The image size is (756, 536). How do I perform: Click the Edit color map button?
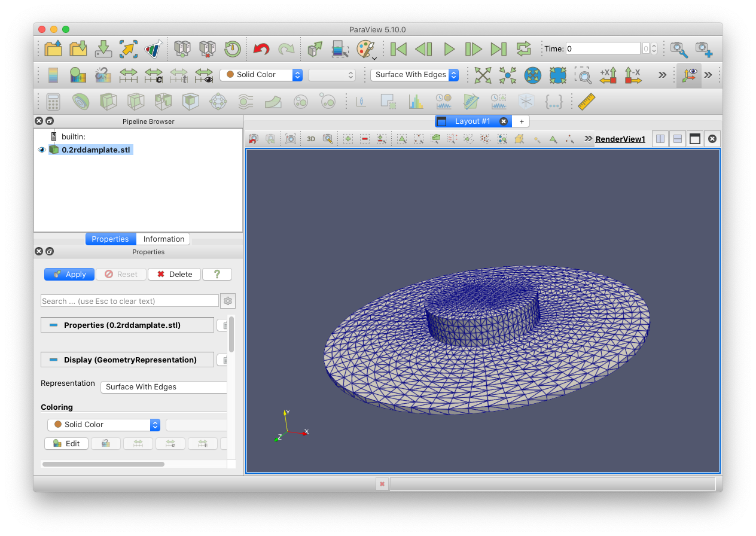(x=66, y=444)
